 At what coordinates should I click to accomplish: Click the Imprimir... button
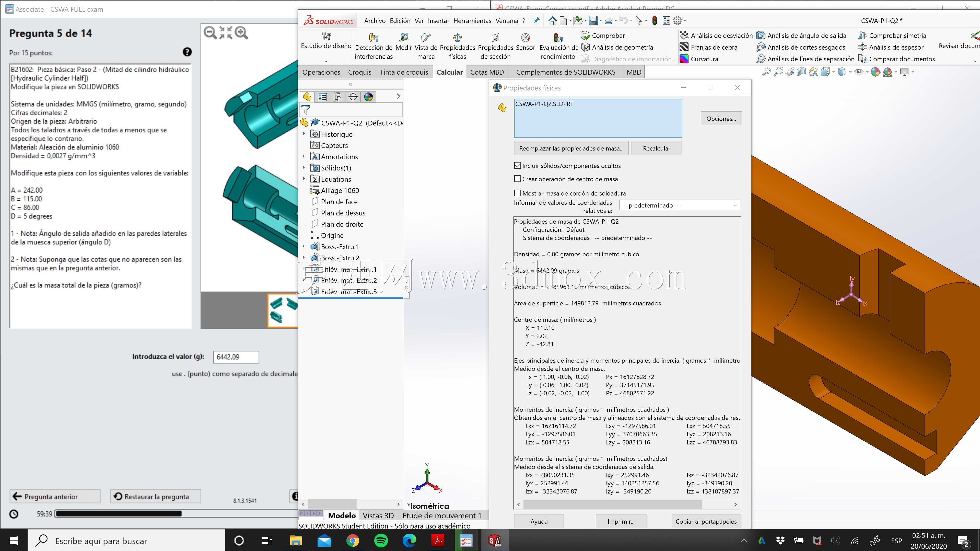click(x=621, y=521)
